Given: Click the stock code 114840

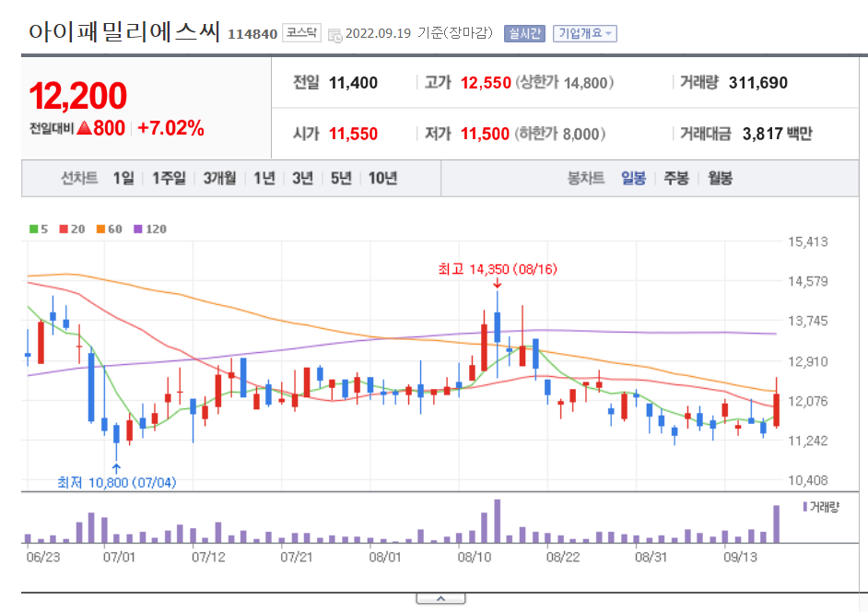Looking at the screenshot, I should (x=252, y=34).
